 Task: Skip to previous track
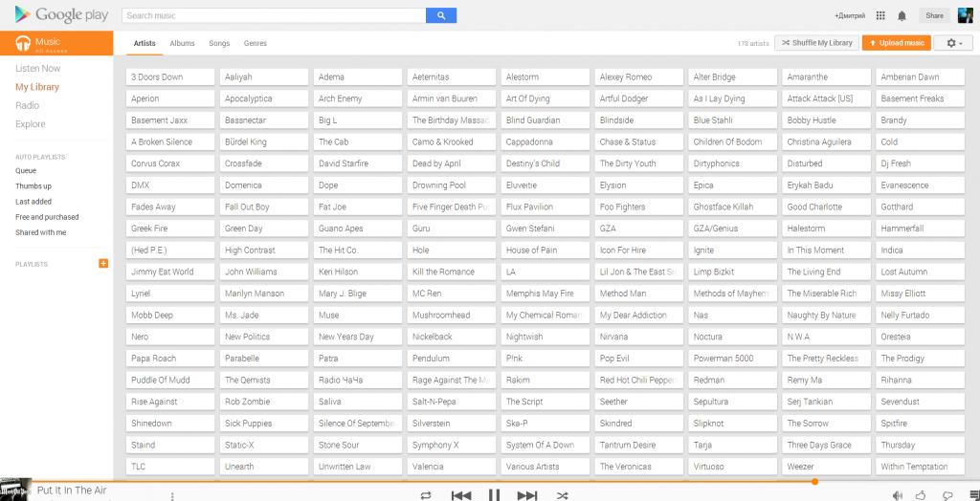(x=461, y=495)
